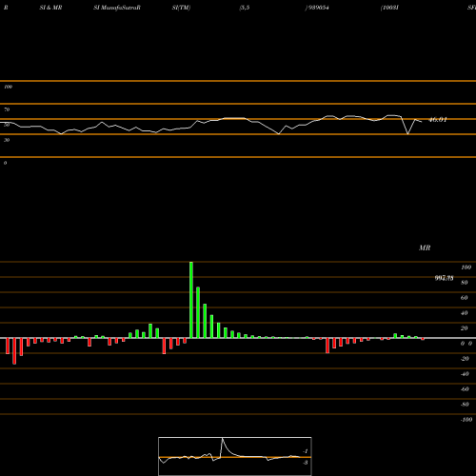The width and height of the screenshot is (476, 476).
Task: Click the -80 axis label in MR panel
Action: (x=465, y=405)
